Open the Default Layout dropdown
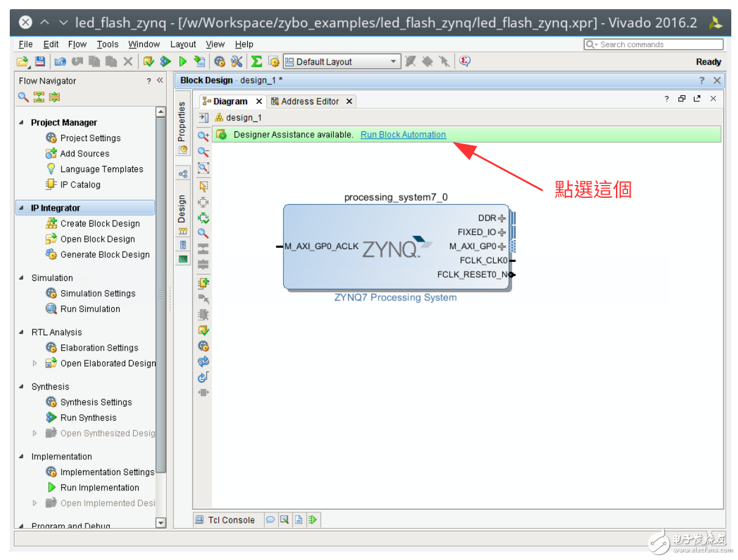Viewport: 738px width, 560px height. [394, 62]
